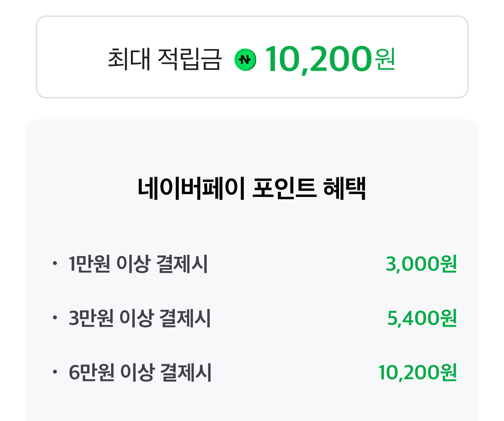Tap the 3,000원 reward amount

coord(421,264)
